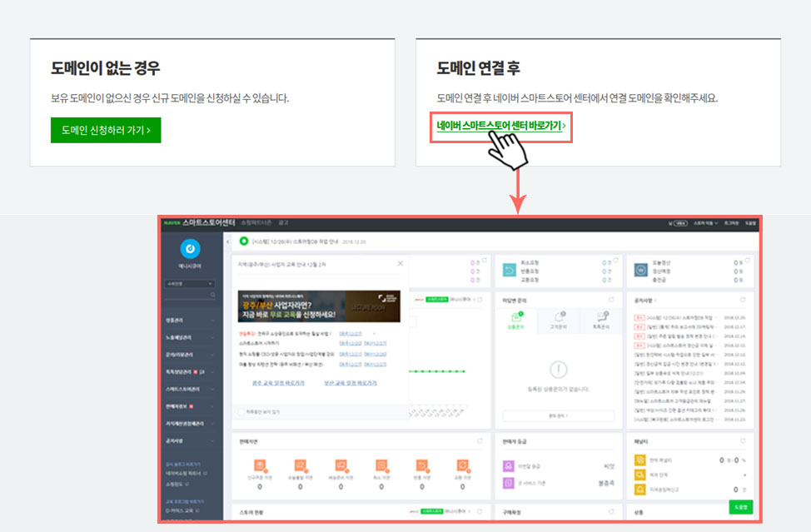
Task: Refresh the 판매지연 panel
Action: pyautogui.click(x=480, y=441)
